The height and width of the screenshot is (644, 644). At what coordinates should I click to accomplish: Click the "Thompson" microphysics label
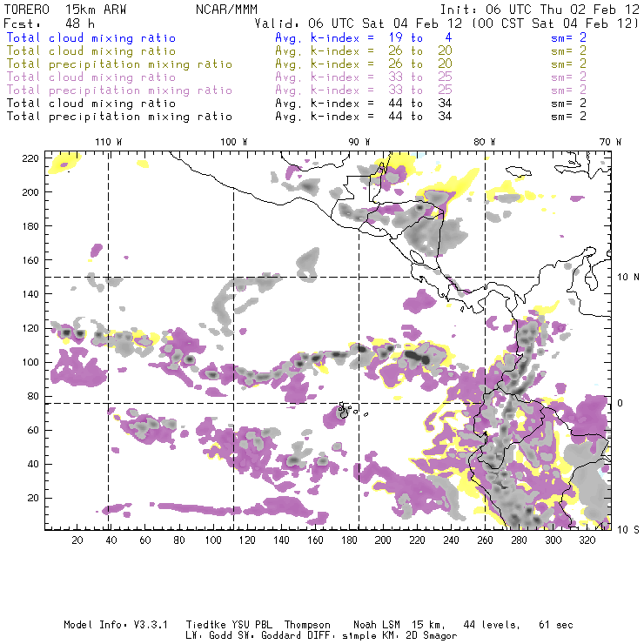tap(307, 625)
